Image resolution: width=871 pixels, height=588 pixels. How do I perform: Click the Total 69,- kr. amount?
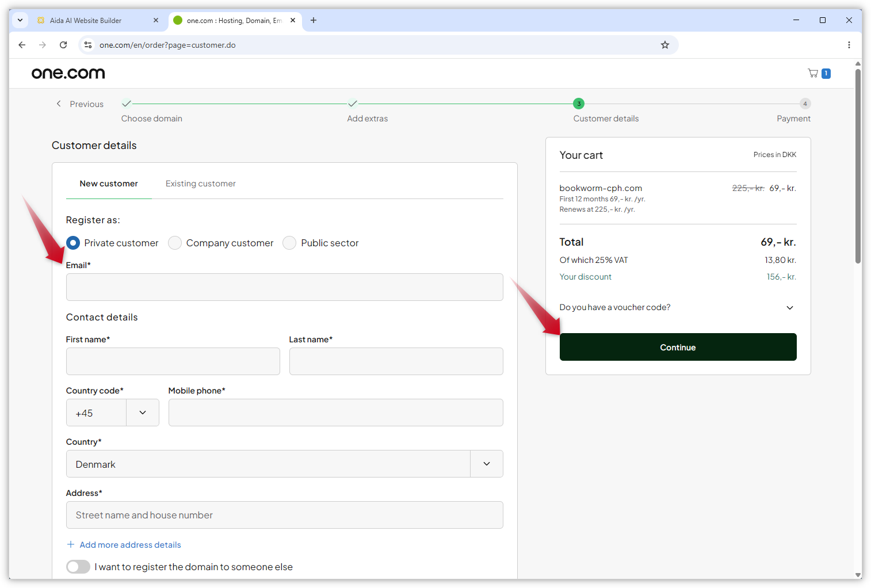778,242
